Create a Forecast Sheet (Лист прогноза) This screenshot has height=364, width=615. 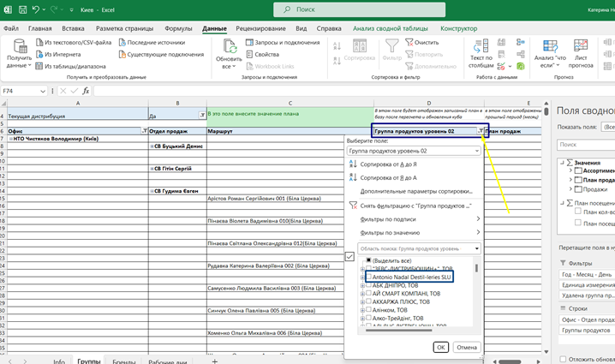pos(581,54)
